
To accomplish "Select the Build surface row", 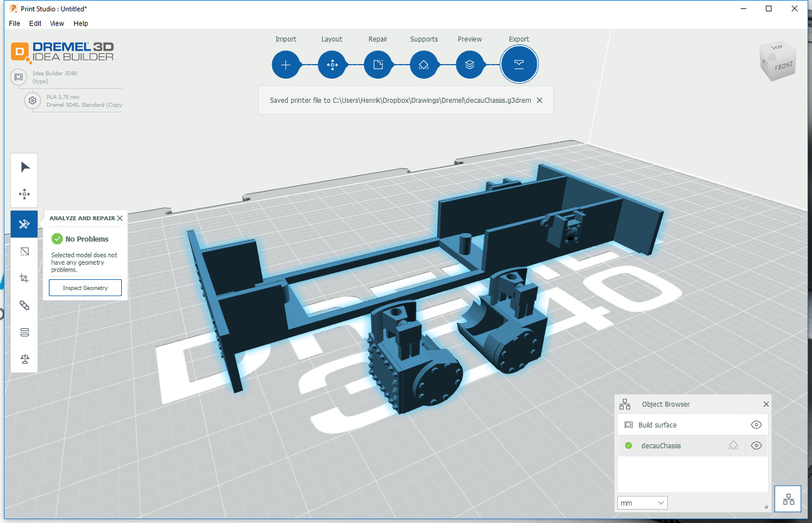I will [x=693, y=425].
